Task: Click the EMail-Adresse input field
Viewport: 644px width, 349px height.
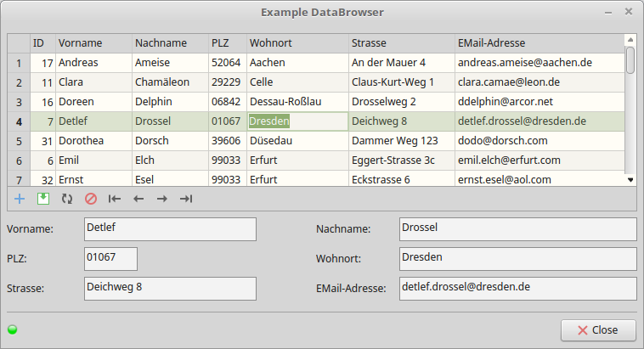Action: (517, 288)
